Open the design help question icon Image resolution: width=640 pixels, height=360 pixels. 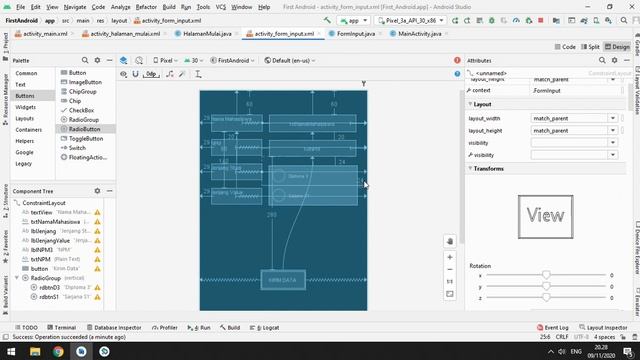tap(457, 74)
